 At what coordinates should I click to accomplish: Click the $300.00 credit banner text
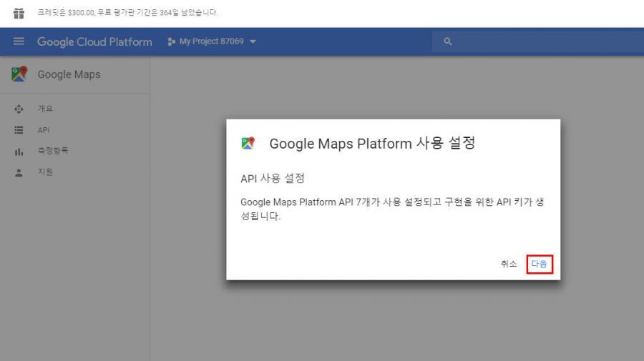point(127,13)
